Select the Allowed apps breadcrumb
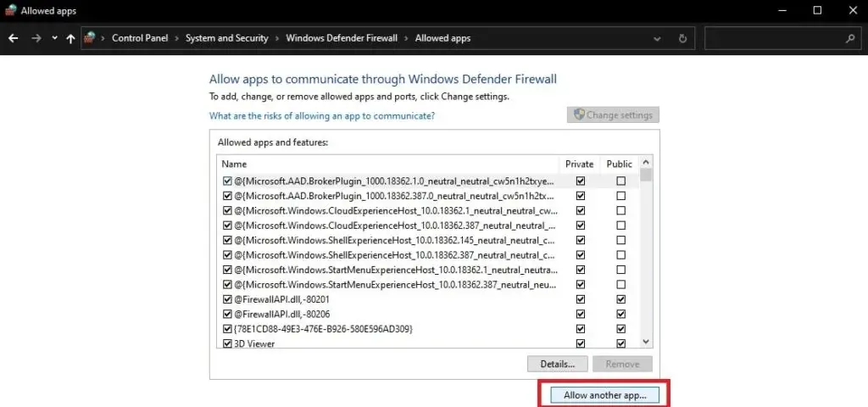Image resolution: width=868 pixels, height=407 pixels. click(442, 38)
